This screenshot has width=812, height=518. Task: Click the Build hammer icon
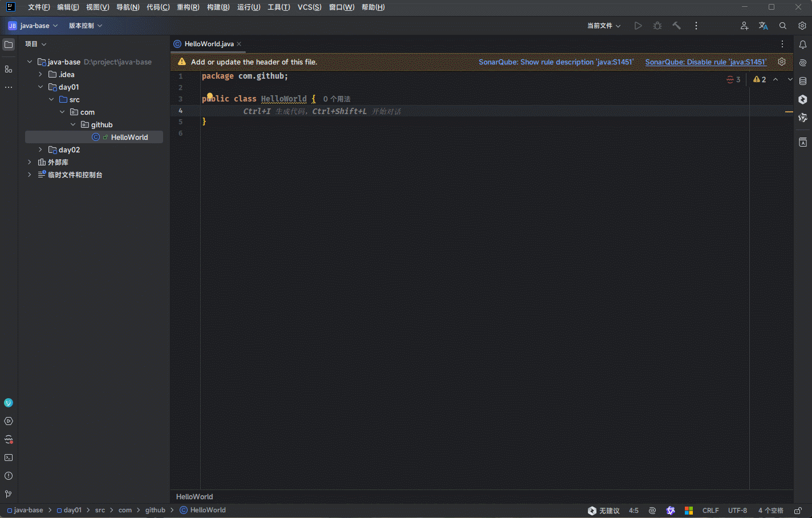[677, 26]
